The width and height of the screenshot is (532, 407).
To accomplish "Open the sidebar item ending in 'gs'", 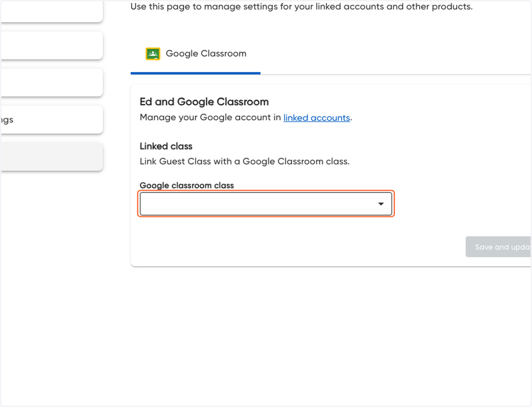I will click(x=51, y=119).
